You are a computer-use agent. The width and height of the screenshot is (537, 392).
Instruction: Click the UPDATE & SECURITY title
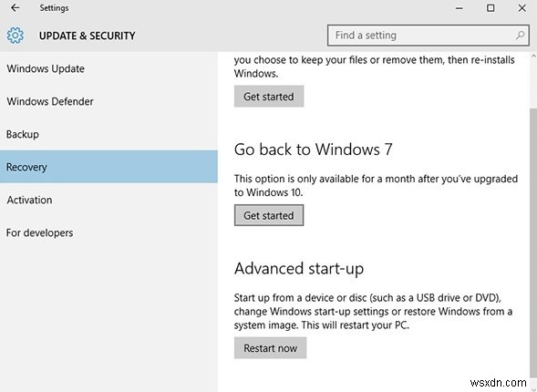pos(87,36)
